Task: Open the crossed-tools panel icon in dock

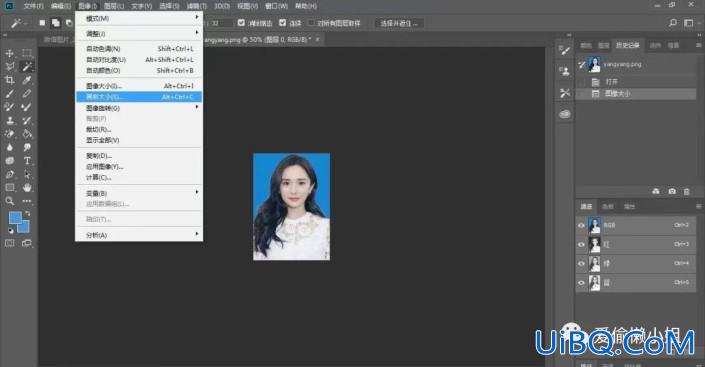Action: (565, 93)
